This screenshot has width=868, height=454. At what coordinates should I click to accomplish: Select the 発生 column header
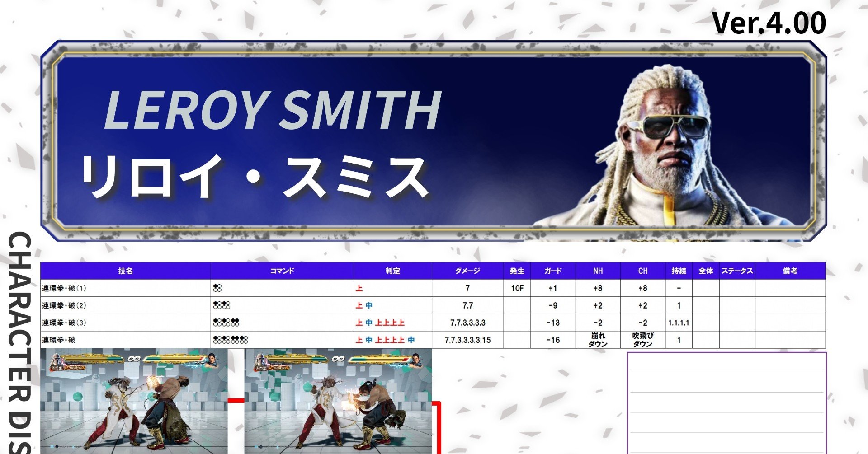coord(517,271)
